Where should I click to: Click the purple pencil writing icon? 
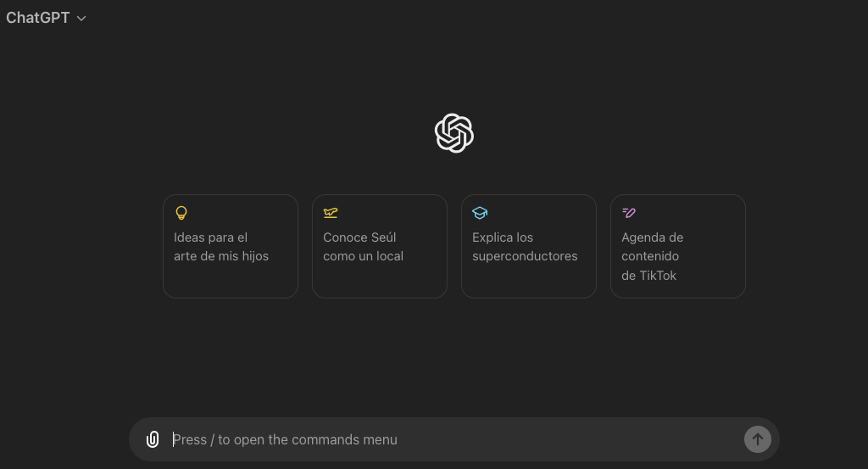click(x=629, y=213)
